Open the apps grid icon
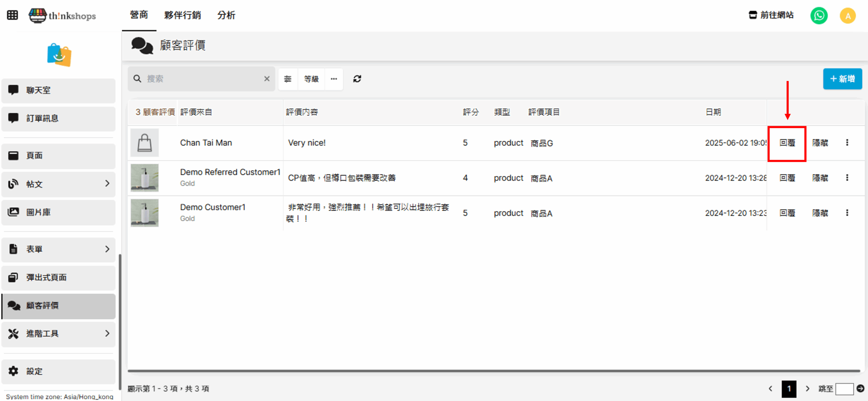868x401 pixels. [x=13, y=15]
